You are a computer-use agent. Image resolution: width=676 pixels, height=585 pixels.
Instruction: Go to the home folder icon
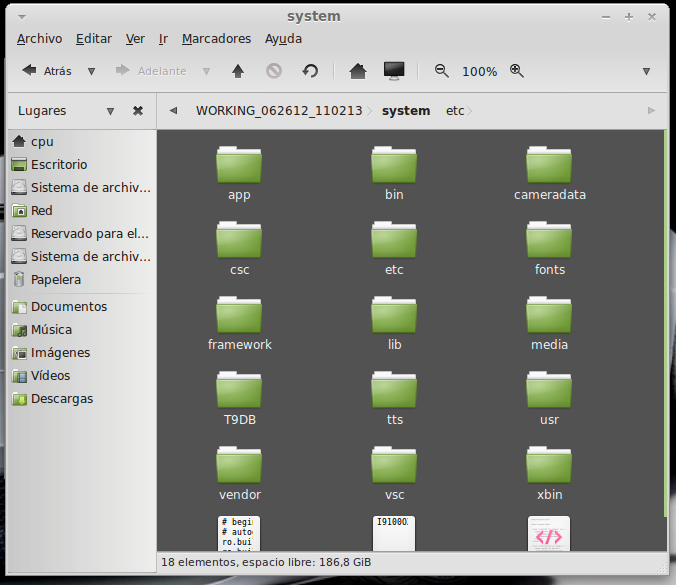click(357, 71)
